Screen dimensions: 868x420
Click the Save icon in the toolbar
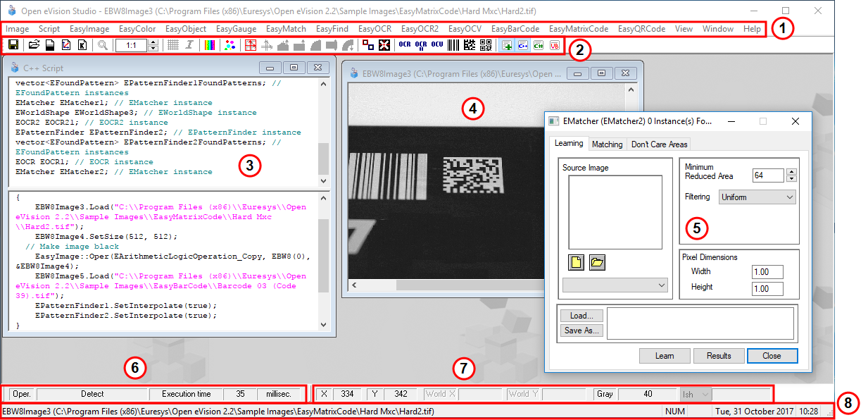pyautogui.click(x=13, y=45)
